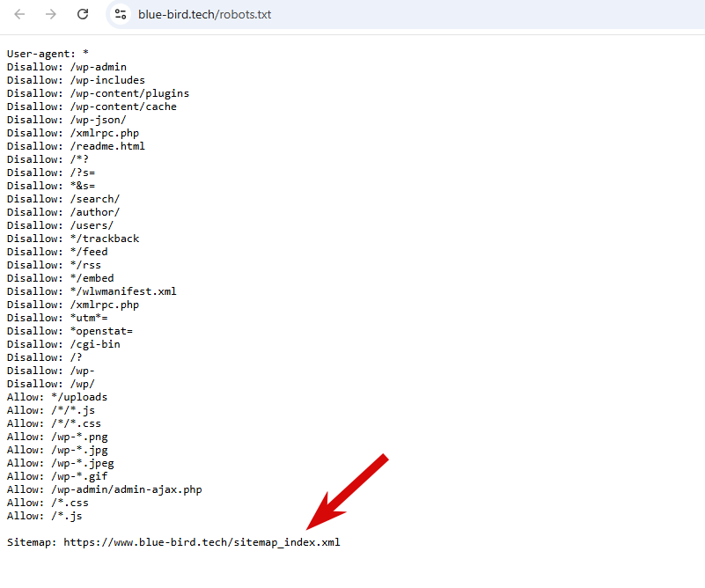Click the 'Disallow: /search/' line

coord(63,199)
